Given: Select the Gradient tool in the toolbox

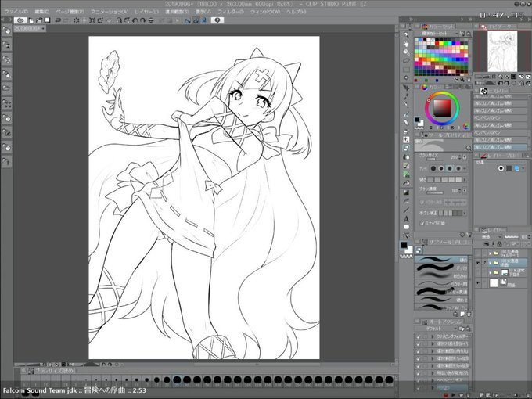Looking at the screenshot, I should pyautogui.click(x=406, y=192).
